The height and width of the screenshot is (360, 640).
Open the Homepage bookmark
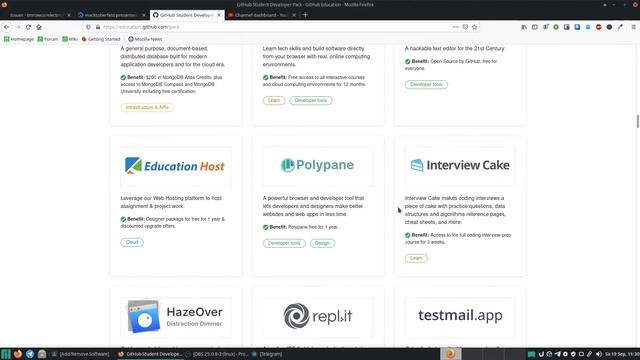pyautogui.click(x=19, y=39)
